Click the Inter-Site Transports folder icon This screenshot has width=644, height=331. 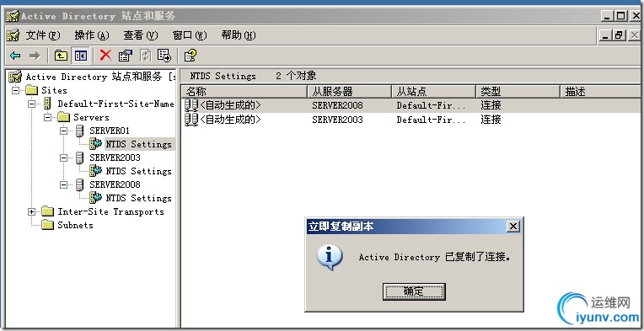[x=48, y=211]
